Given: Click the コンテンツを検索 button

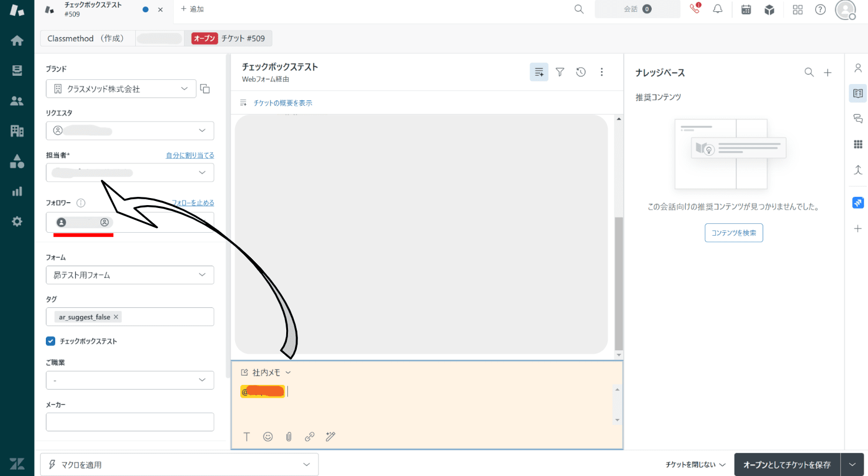Looking at the screenshot, I should tap(733, 233).
